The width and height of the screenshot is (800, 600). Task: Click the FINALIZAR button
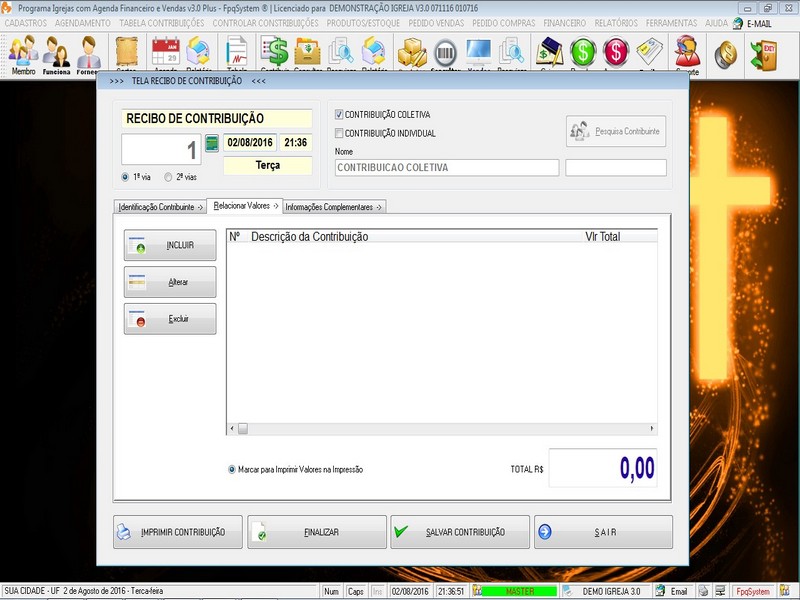coord(317,532)
